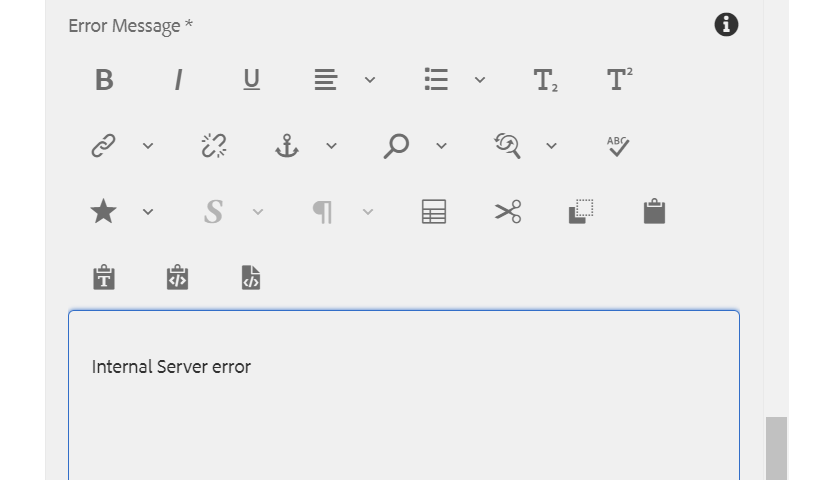Show the Error Message info tooltip

(726, 25)
